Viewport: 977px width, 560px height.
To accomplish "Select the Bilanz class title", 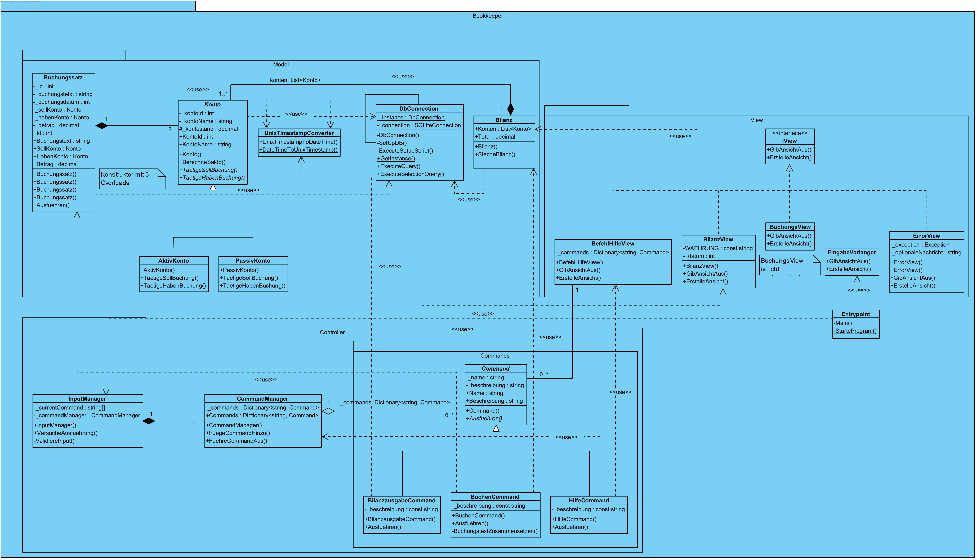I will click(x=504, y=120).
